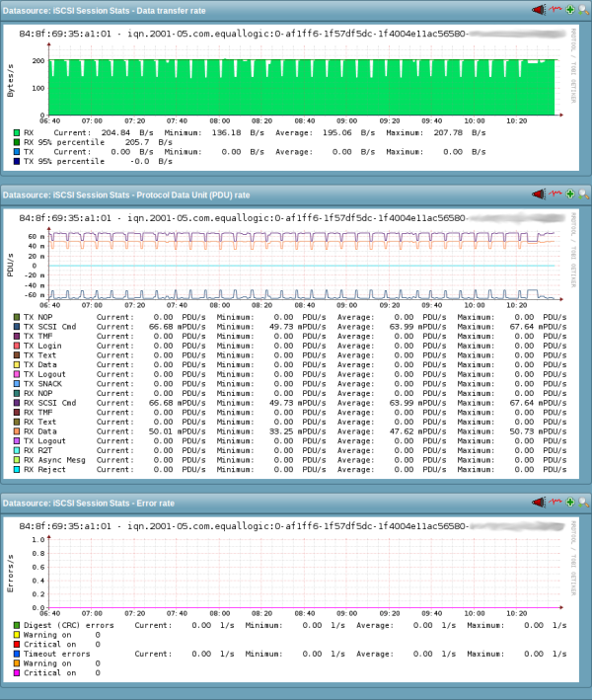The width and height of the screenshot is (592, 700).
Task: Click the RX R2T legend label
Action: pyautogui.click(x=37, y=450)
